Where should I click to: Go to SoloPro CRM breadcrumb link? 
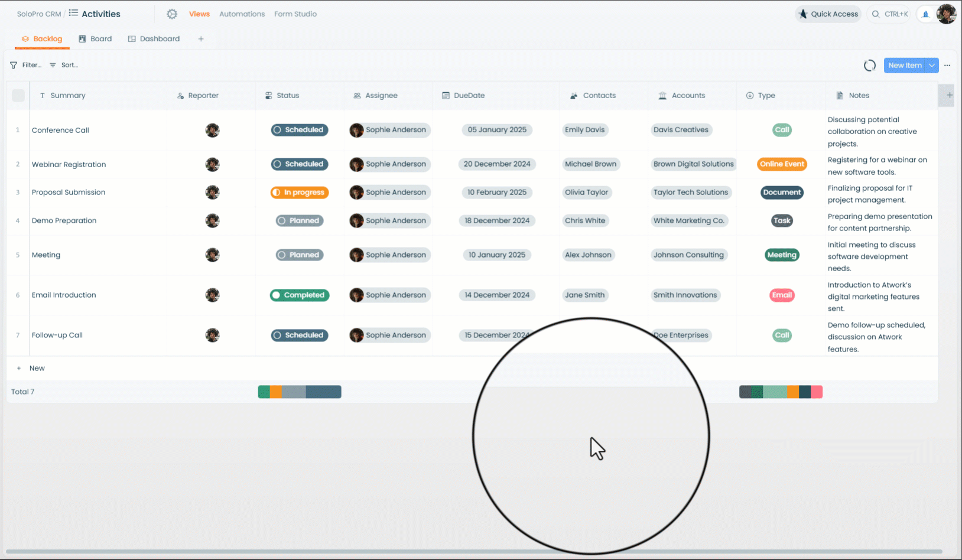(x=39, y=14)
